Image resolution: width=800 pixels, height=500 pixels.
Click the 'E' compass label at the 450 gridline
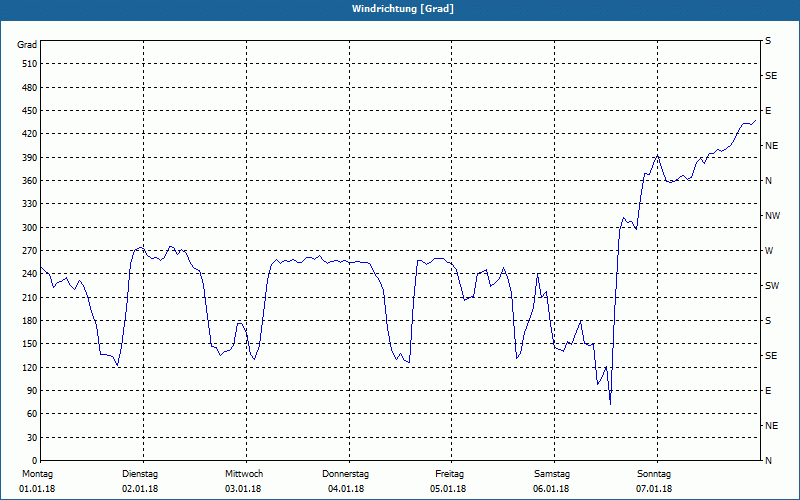click(x=768, y=111)
